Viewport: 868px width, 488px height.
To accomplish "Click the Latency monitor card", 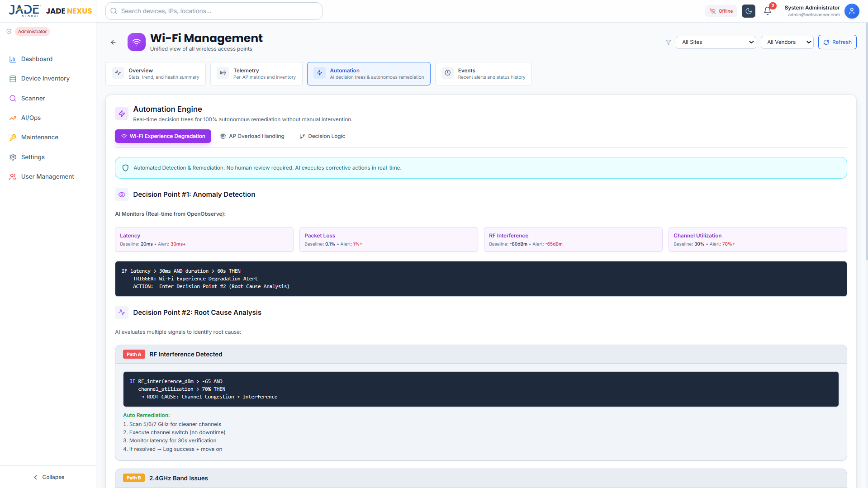I will 204,240.
